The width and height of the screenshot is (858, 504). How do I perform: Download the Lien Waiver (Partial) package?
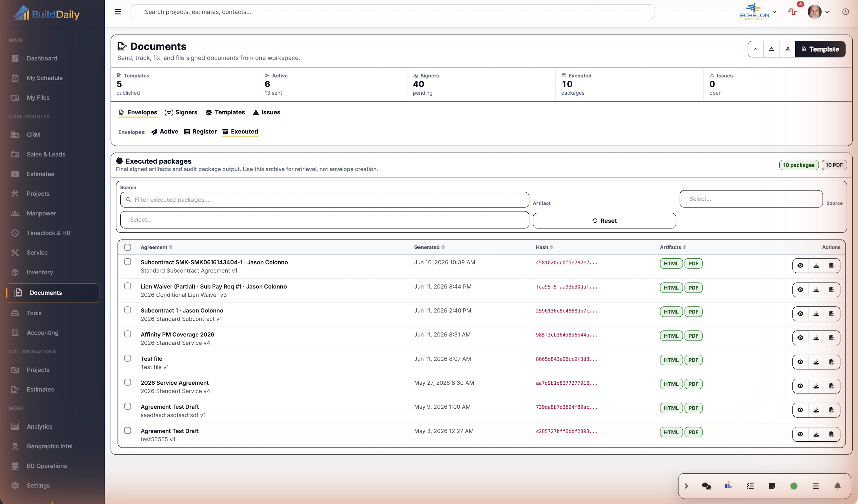click(x=816, y=290)
